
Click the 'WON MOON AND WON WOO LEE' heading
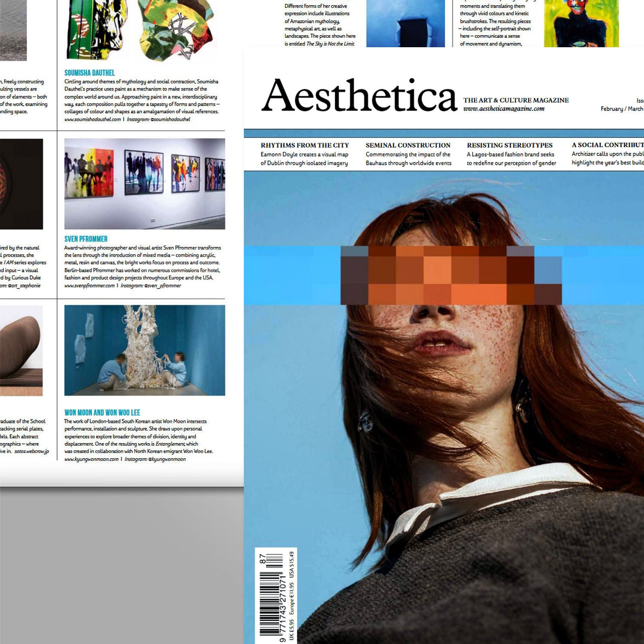[102, 413]
